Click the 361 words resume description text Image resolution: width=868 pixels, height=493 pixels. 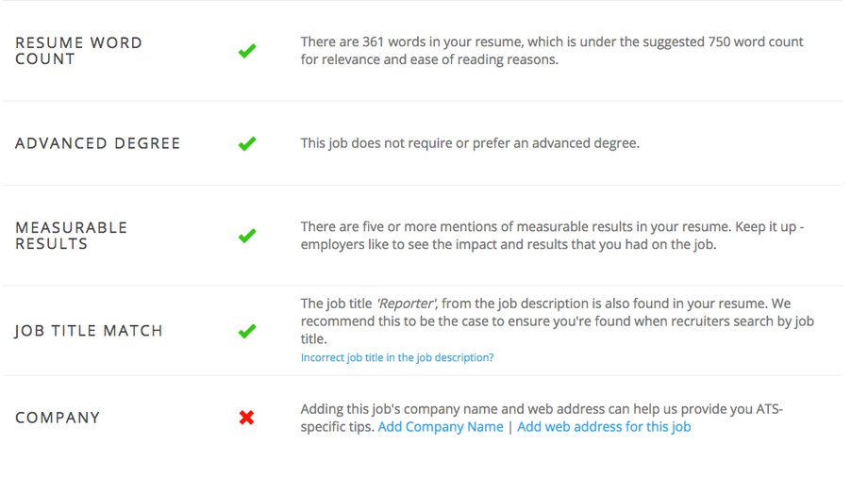552,50
